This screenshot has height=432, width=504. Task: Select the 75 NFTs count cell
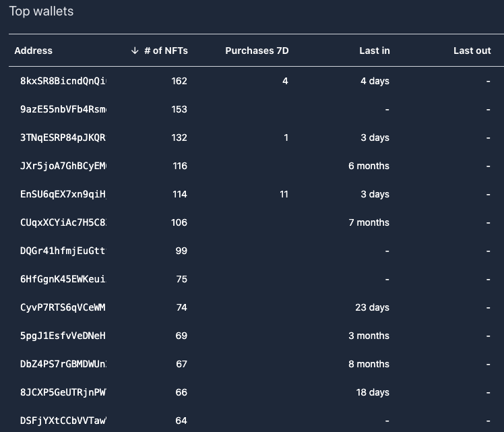tap(182, 279)
